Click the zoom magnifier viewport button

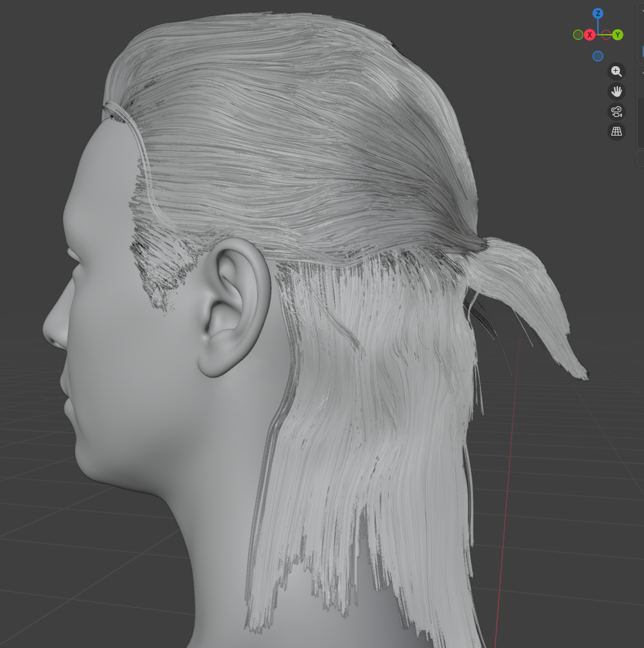click(616, 71)
